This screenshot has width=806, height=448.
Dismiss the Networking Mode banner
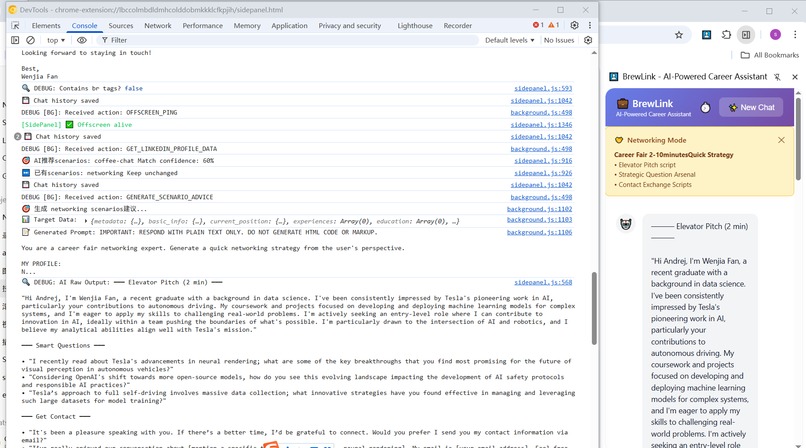click(781, 140)
